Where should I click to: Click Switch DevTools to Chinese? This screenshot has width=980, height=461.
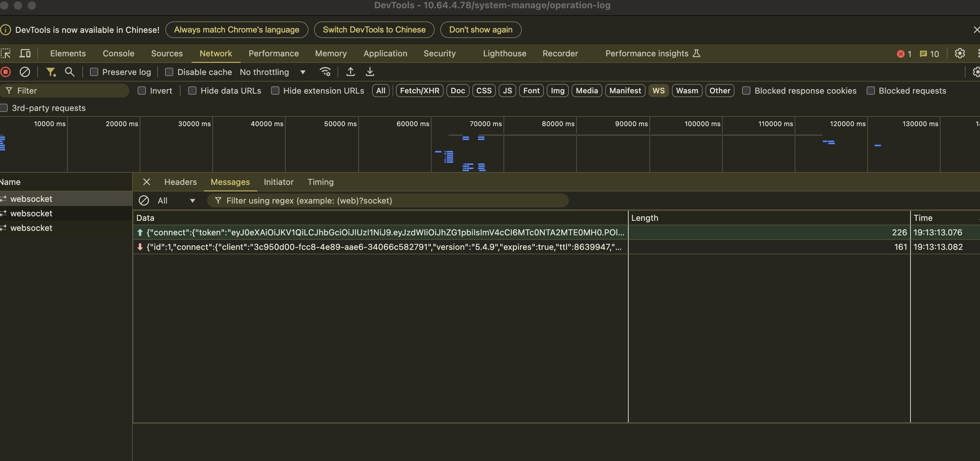[374, 30]
